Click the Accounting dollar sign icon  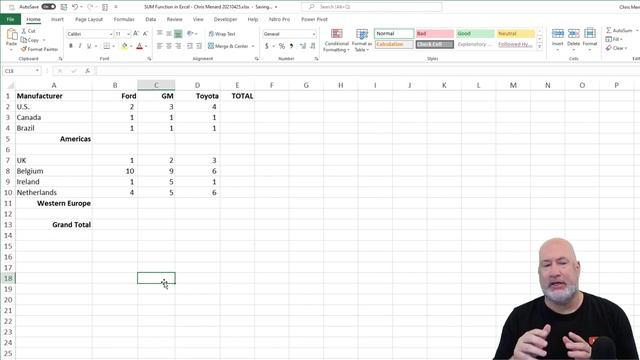267,46
